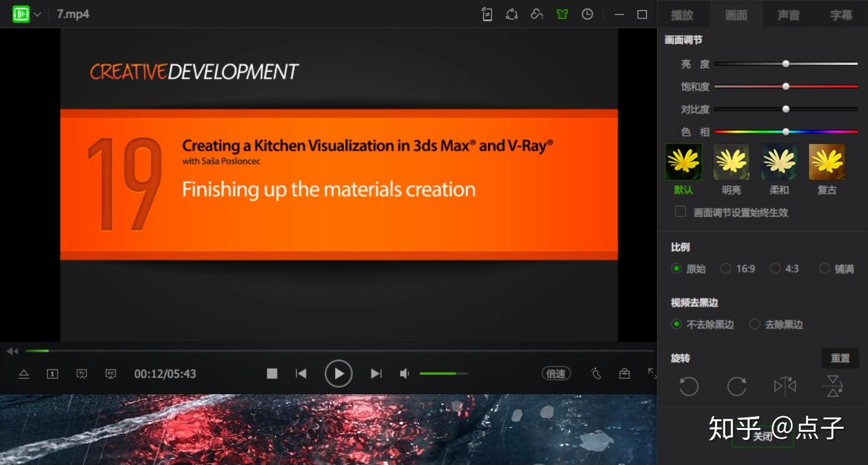
Task: Seek on the video progress bar
Action: 339,351
